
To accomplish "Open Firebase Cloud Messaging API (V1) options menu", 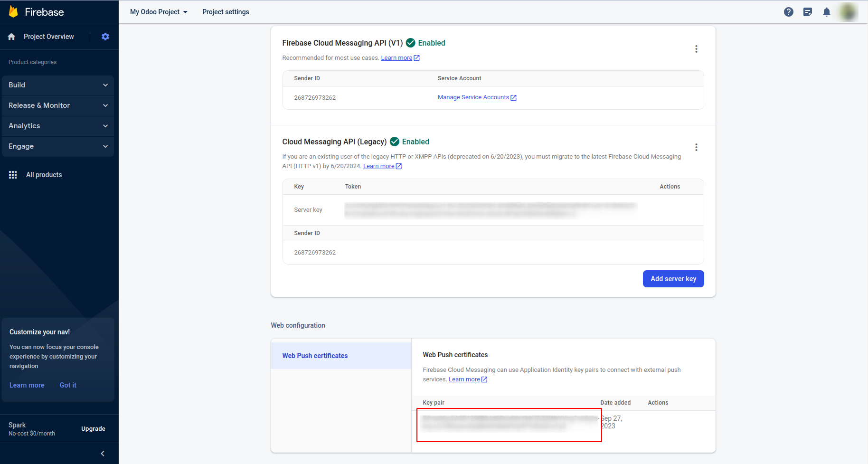I will click(x=696, y=49).
